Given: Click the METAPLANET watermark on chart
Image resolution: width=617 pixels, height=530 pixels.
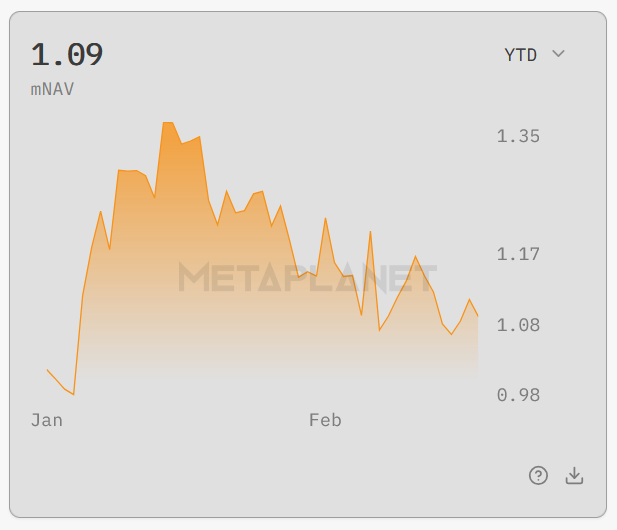Looking at the screenshot, I should click(x=308, y=277).
